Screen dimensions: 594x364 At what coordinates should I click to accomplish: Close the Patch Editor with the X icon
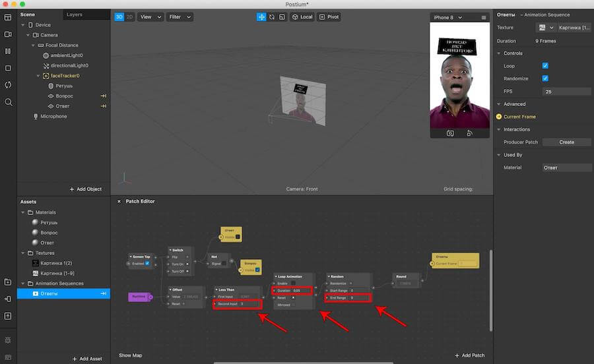[119, 201]
